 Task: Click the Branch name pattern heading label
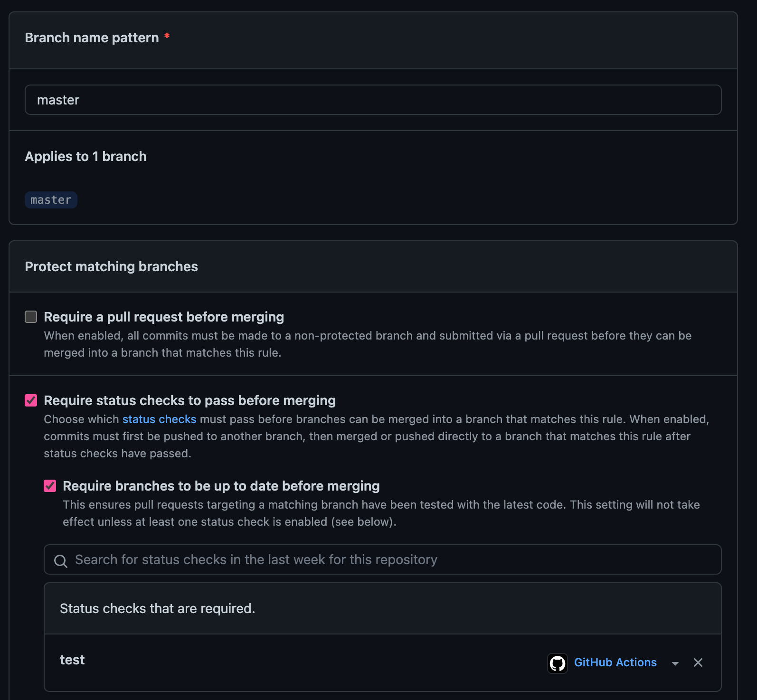tap(92, 38)
